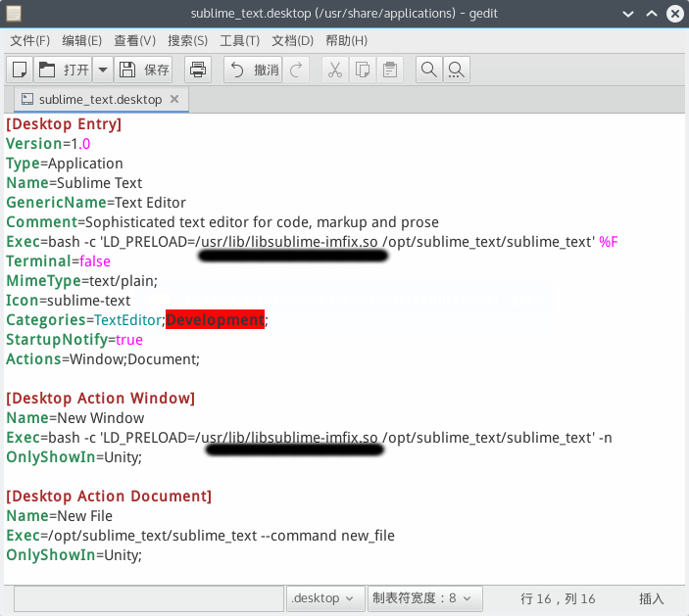
Task: Click the redo arrow icon
Action: [296, 70]
